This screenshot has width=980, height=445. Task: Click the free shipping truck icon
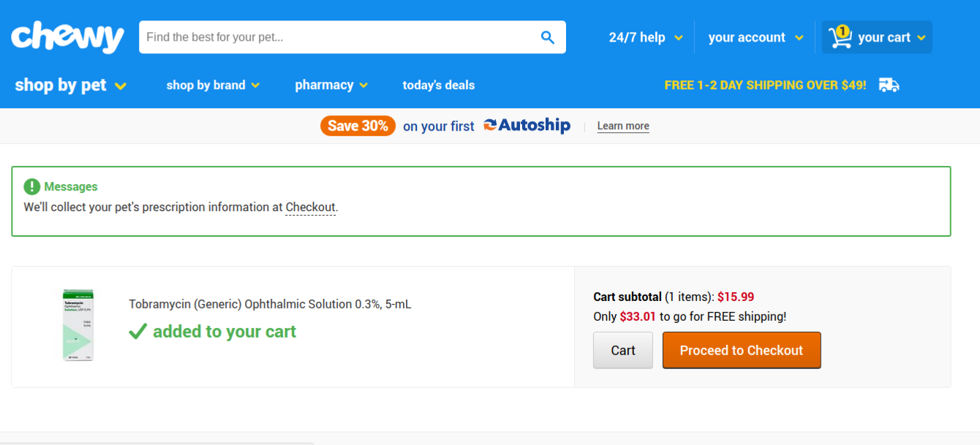click(x=888, y=85)
